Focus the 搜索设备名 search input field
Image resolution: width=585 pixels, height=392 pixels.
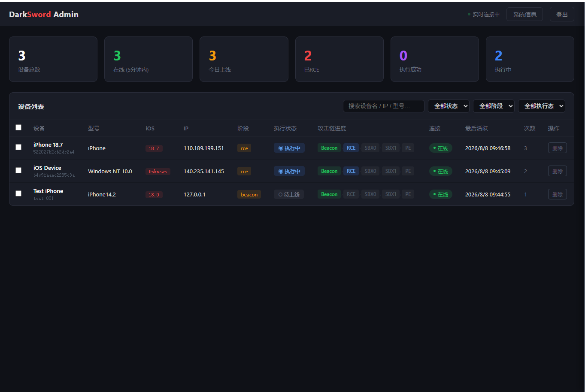[x=384, y=106]
